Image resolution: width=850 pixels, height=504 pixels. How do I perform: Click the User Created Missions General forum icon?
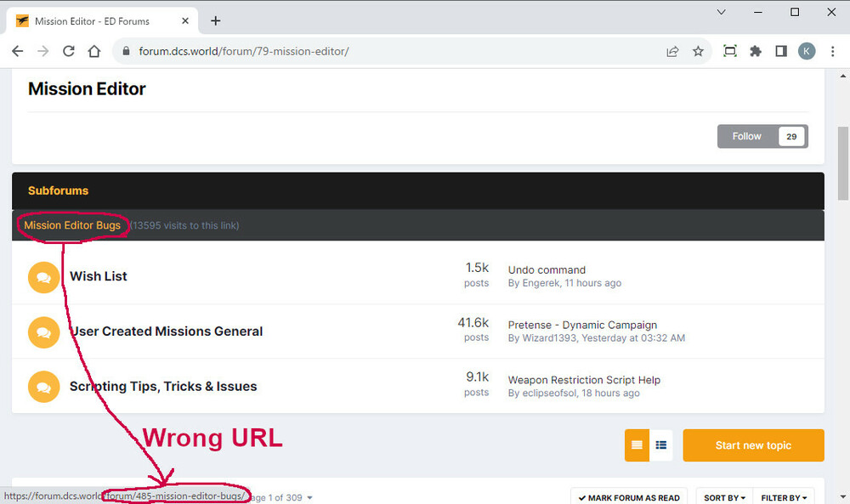pyautogui.click(x=43, y=332)
